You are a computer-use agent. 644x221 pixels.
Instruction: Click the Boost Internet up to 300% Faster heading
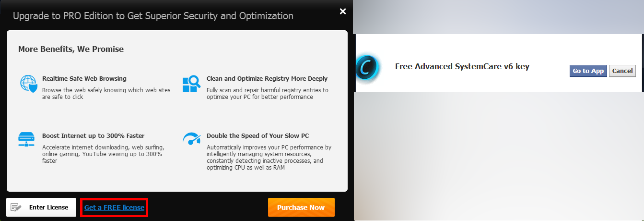[x=93, y=135]
